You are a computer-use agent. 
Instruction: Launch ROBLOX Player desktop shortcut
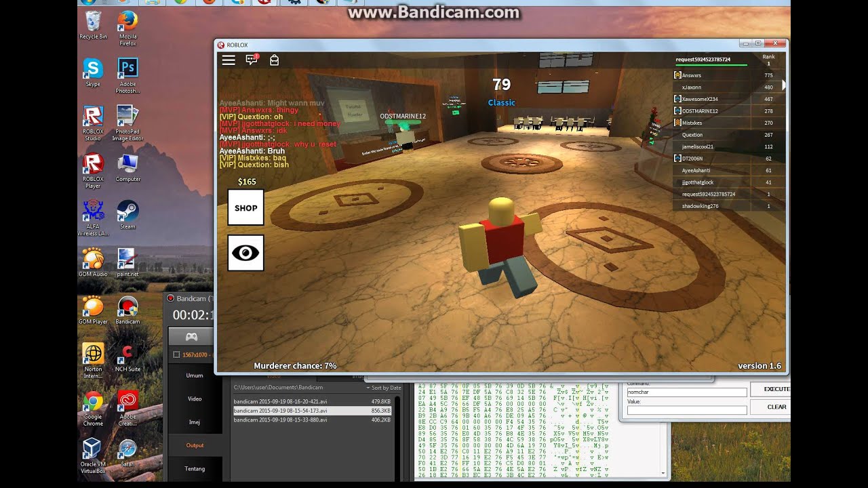[93, 171]
